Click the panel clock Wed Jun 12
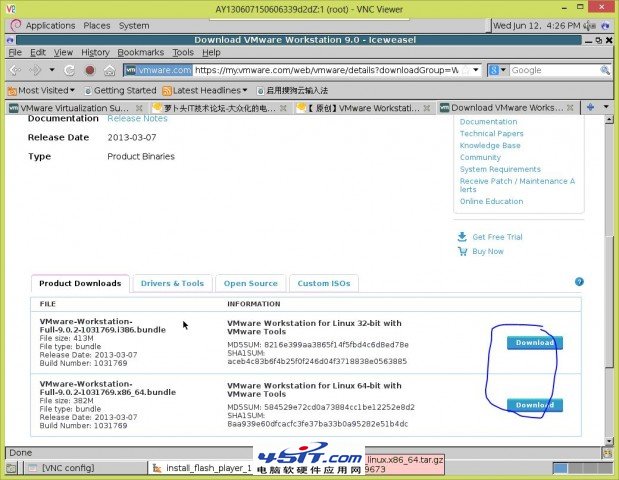Viewport: 619px width, 480px height. tap(536, 26)
